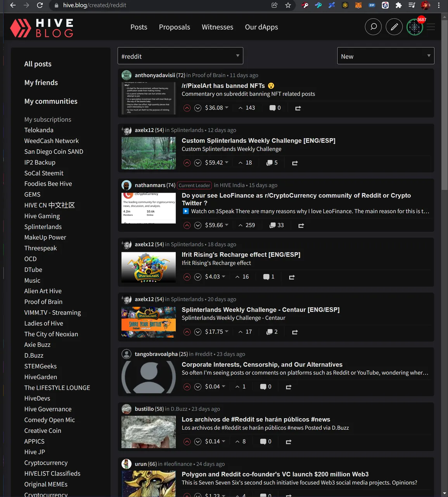Reblog the Ifrit Rising's Recharge effect post
Viewport: 448px width, 497px height.
pyautogui.click(x=292, y=277)
